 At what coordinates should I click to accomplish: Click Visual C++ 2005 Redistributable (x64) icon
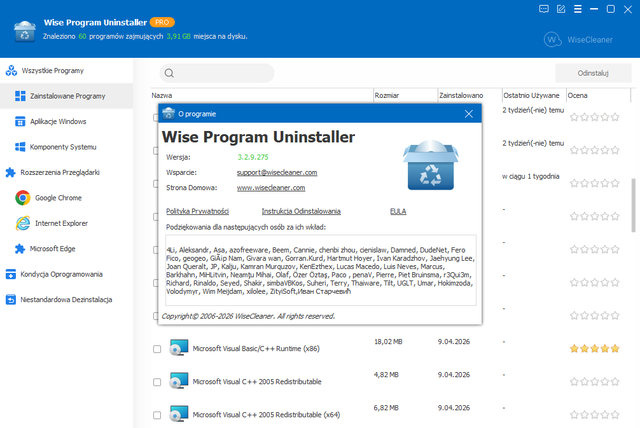[x=179, y=414]
